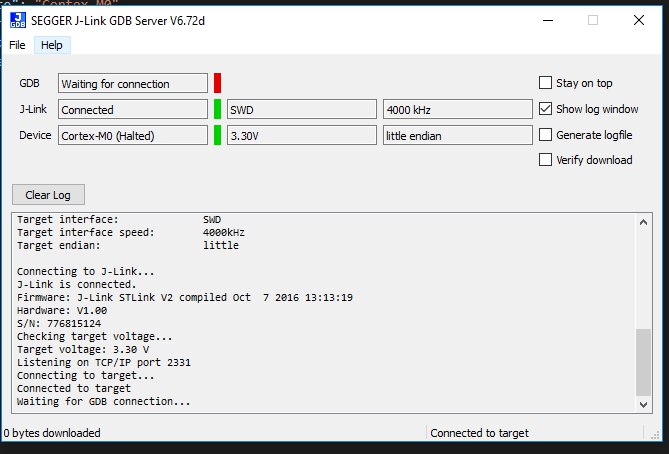Click the red GDB status indicator

point(218,83)
